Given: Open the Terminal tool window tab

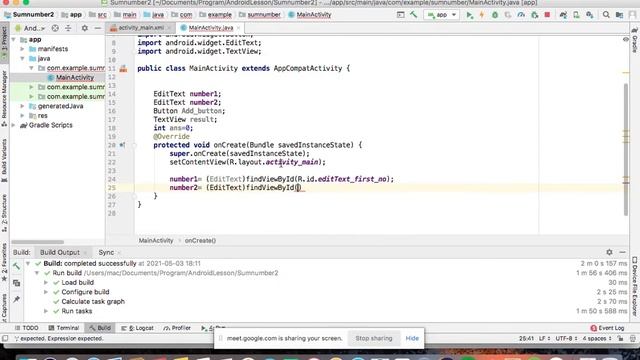Looking at the screenshot, I should [x=63, y=328].
